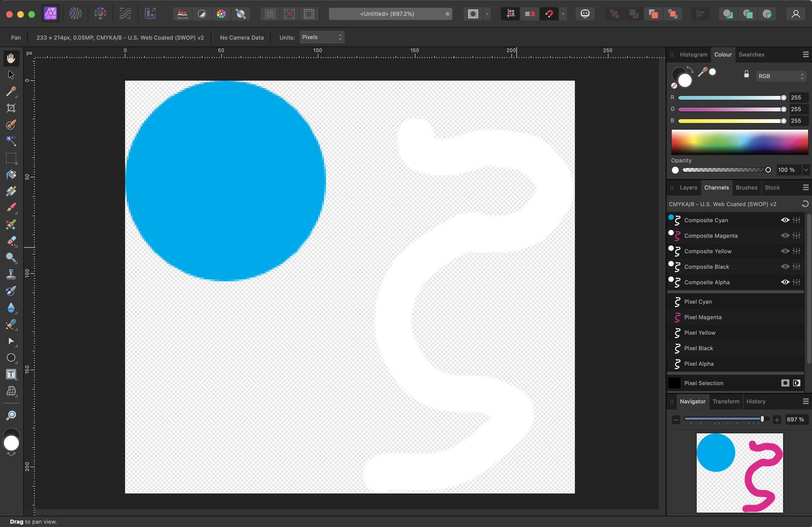The image size is (812, 527).
Task: Apply Auto Colours from toolbar
Action: [221, 14]
